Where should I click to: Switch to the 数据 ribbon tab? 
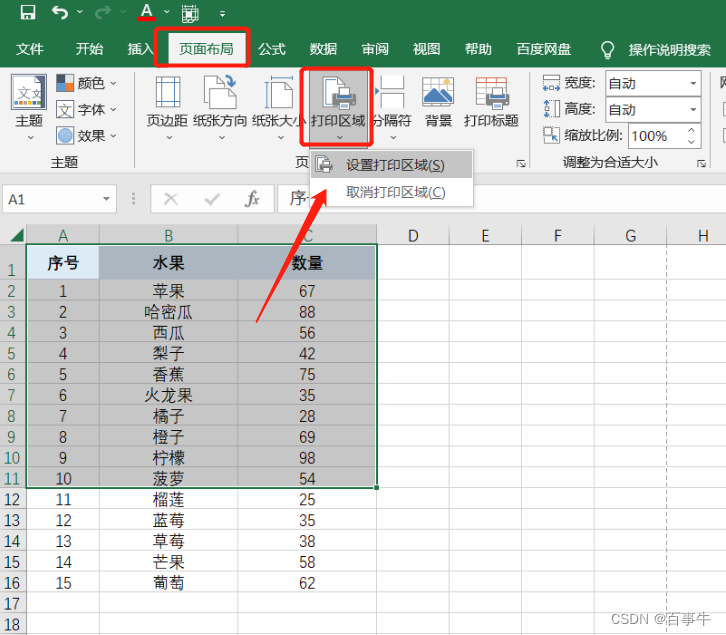(323, 49)
